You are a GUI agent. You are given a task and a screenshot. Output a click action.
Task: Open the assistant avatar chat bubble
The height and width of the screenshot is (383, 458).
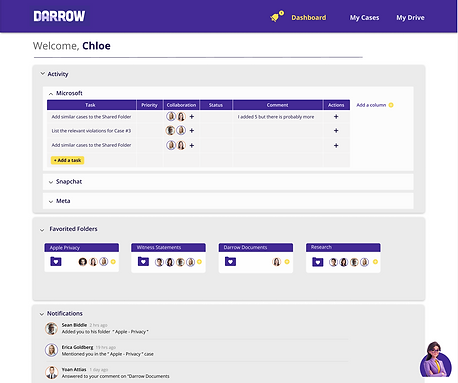click(436, 360)
